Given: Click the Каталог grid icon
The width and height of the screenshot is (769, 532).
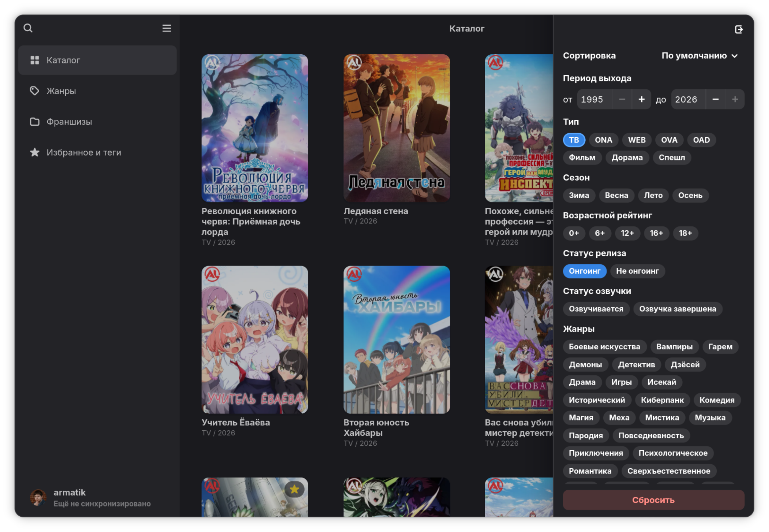Looking at the screenshot, I should click(x=35, y=60).
